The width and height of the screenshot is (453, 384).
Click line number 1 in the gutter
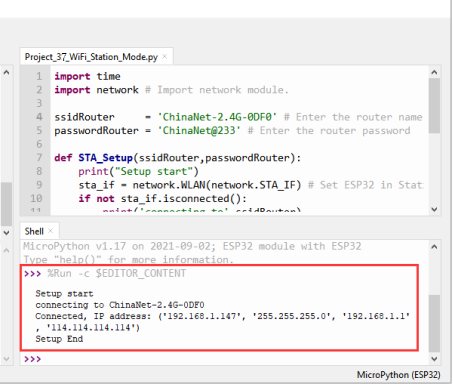(x=39, y=76)
